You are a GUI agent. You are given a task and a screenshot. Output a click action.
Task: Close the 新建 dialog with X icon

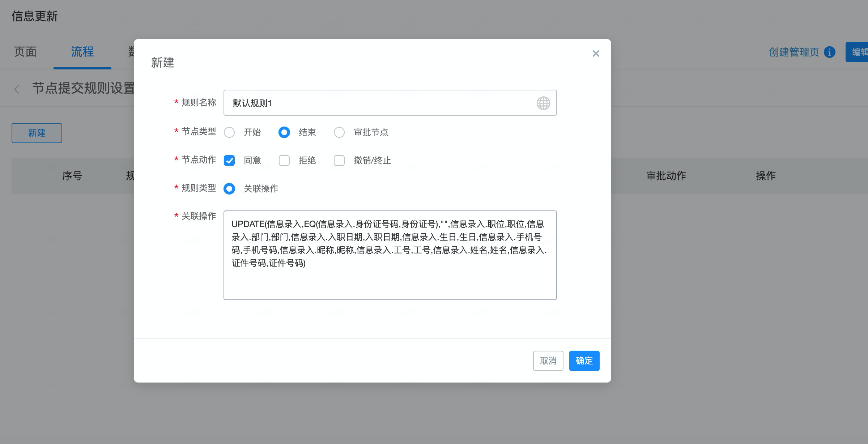[596, 54]
